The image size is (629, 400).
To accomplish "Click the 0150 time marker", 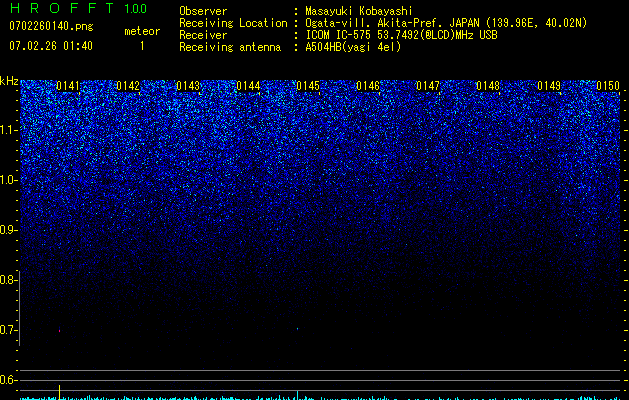I will click(x=608, y=86).
